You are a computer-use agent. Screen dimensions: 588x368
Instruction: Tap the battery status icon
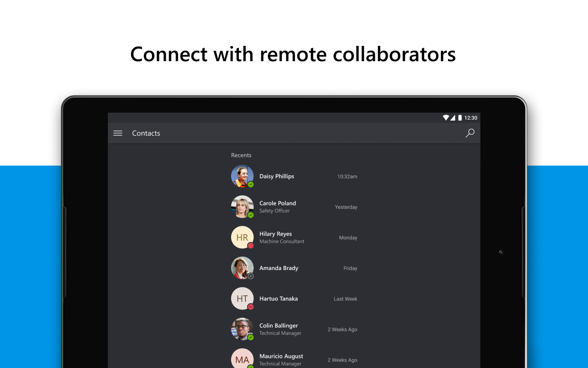[460, 118]
